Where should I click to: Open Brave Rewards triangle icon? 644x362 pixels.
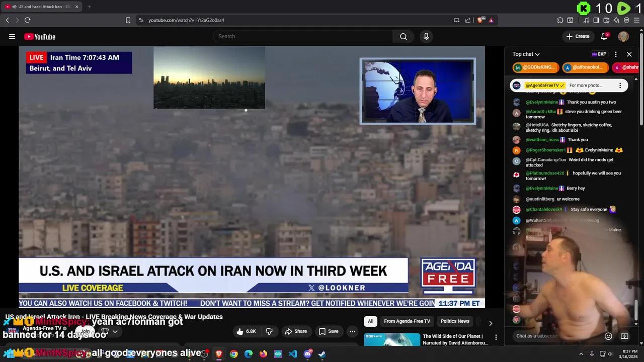(491, 20)
